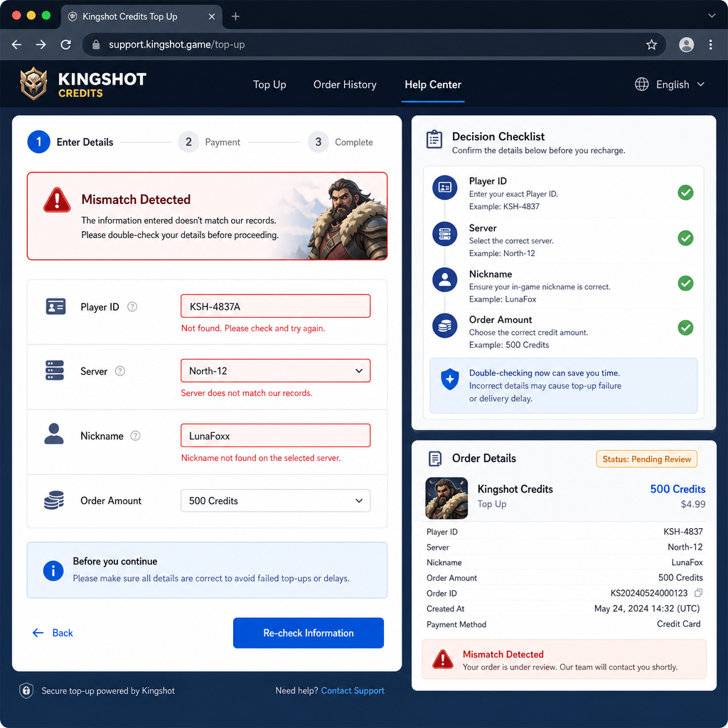This screenshot has width=728, height=728.
Task: Reload the top-up page
Action: click(x=66, y=45)
